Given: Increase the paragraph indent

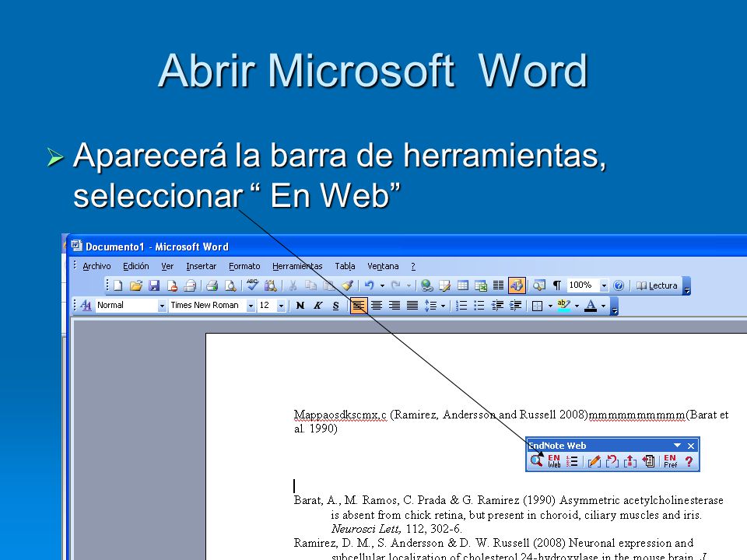Looking at the screenshot, I should click(515, 305).
